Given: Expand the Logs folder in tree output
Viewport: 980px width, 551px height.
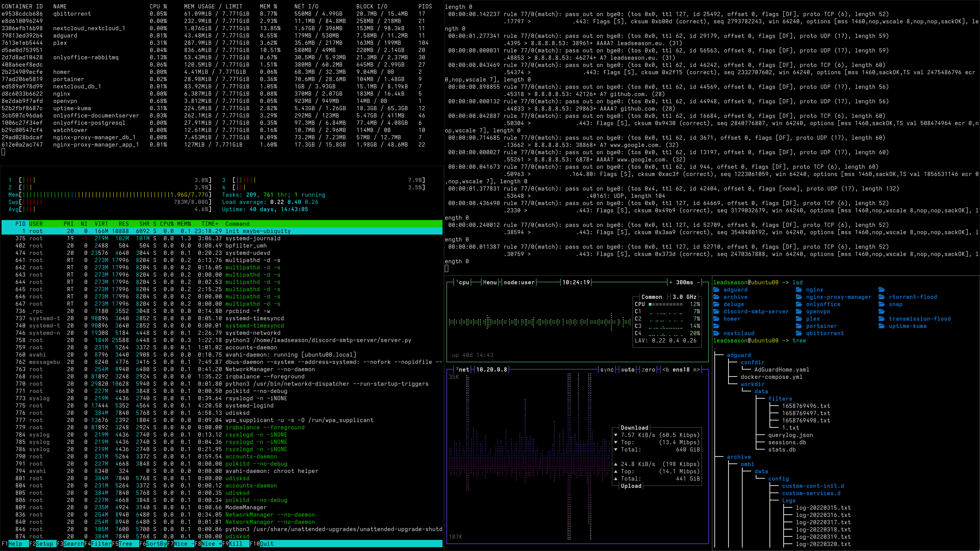Looking at the screenshot, I should pos(789,500).
